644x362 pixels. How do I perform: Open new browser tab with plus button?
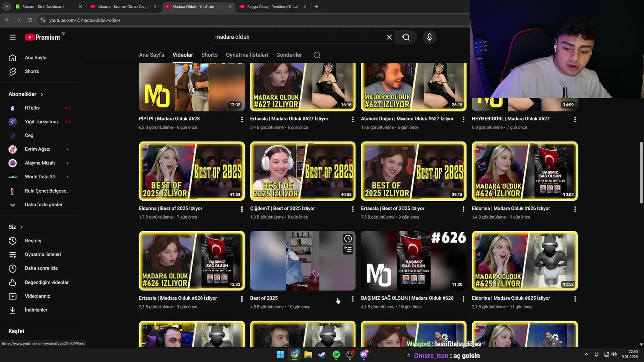(x=316, y=7)
